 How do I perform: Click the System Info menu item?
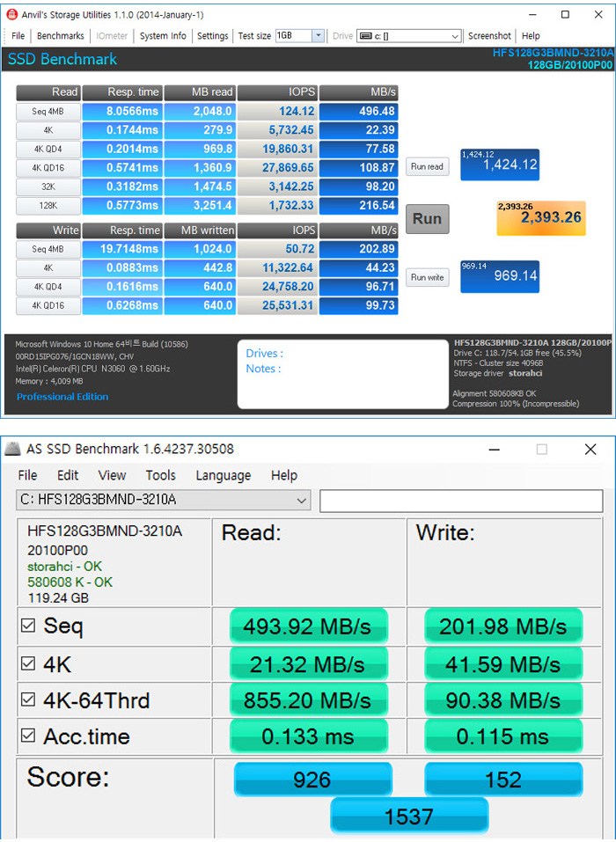163,36
